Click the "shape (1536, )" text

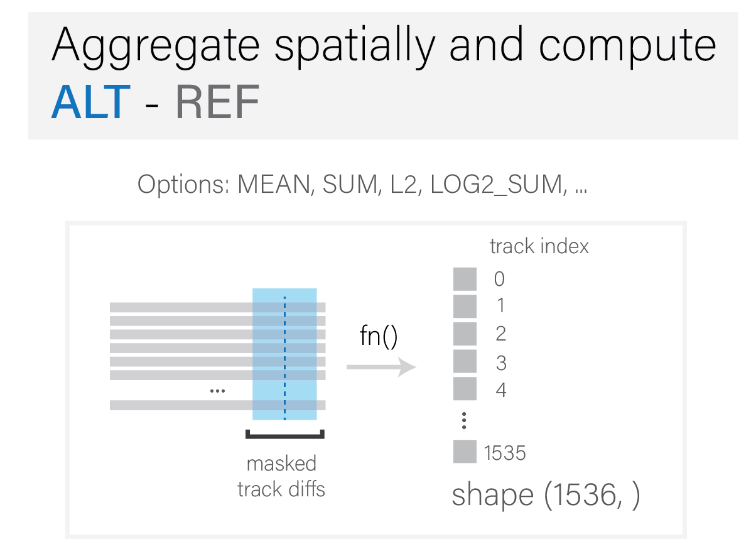click(x=546, y=495)
